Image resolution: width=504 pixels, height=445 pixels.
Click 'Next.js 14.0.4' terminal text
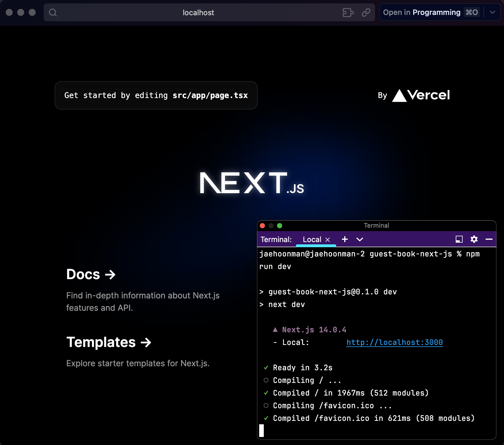[x=314, y=330]
